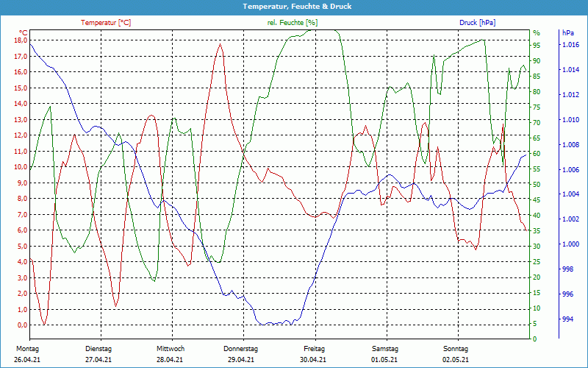Click the date '28.04.21'
The height and width of the screenshot is (368, 588).
point(170,360)
